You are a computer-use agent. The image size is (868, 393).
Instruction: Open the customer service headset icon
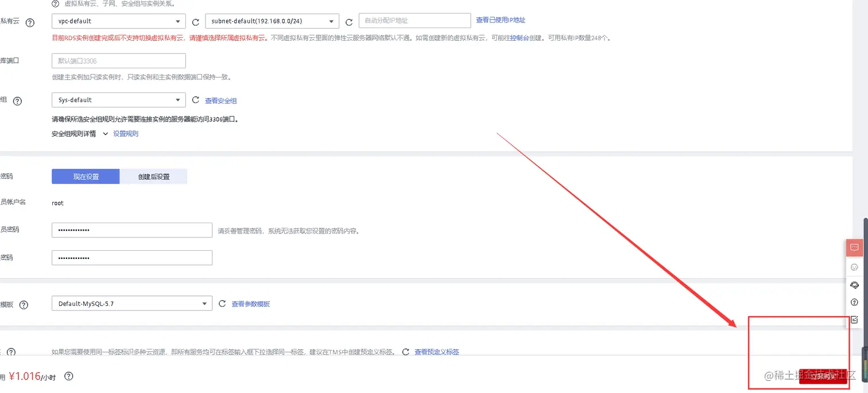tap(854, 285)
